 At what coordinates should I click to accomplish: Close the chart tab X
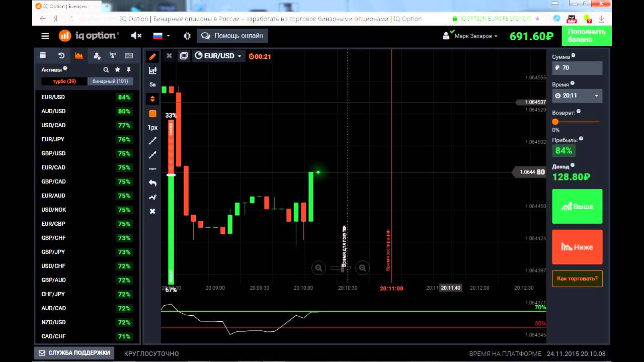[x=169, y=56]
